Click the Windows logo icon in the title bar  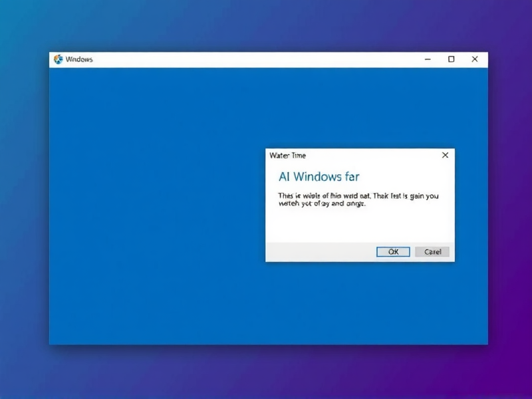click(58, 59)
